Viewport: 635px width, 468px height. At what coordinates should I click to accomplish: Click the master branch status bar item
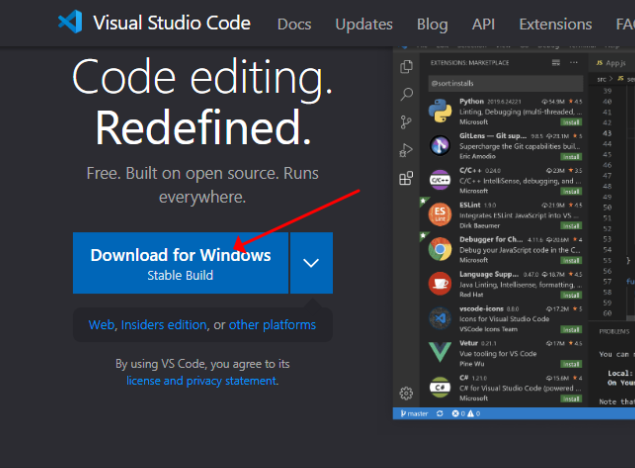pos(414,413)
